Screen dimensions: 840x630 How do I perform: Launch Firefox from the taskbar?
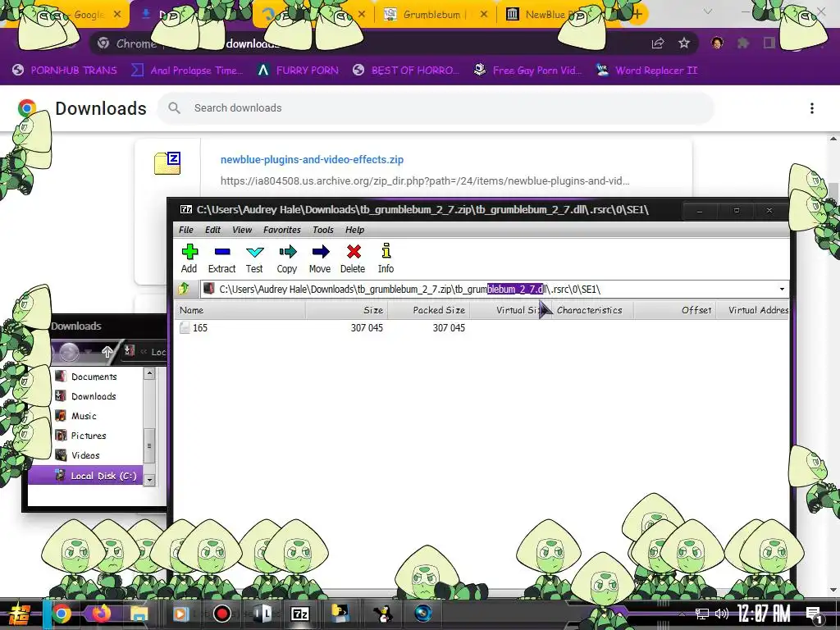point(101,614)
